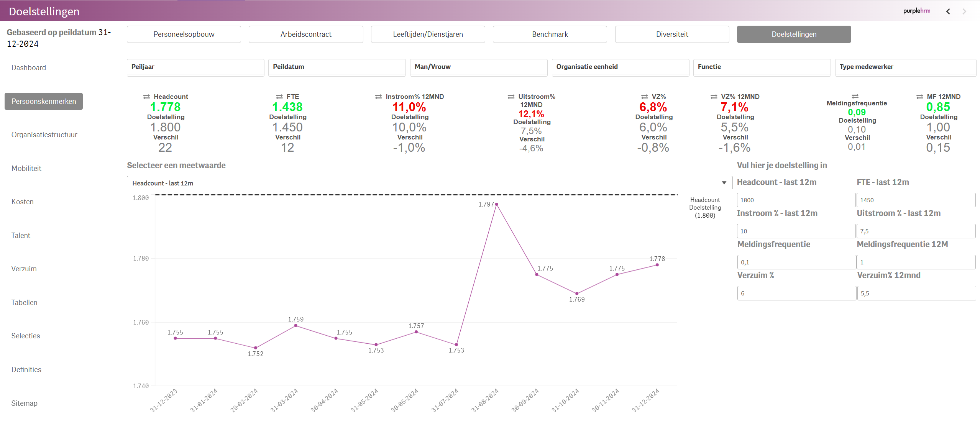
Task: Open Headcount - last 12m measure dropdown
Action: tap(724, 183)
